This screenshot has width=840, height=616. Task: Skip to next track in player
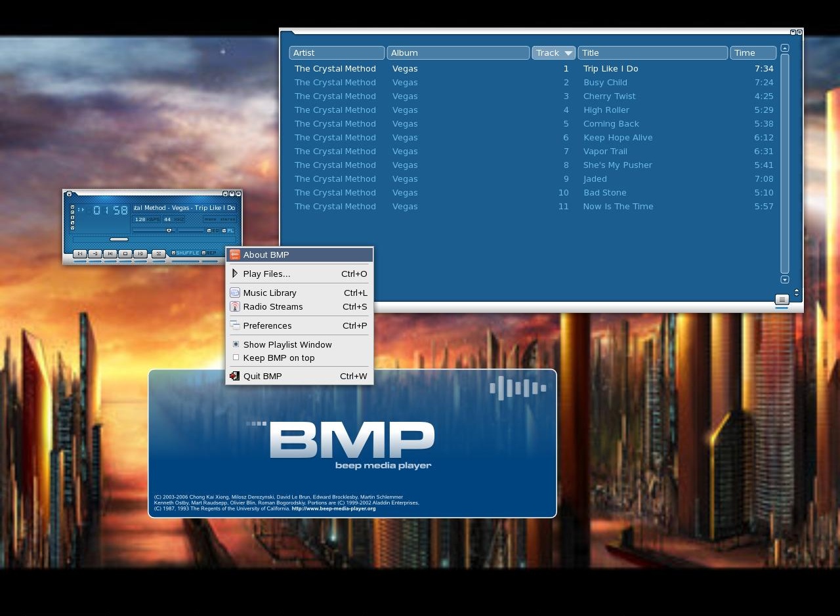140,254
